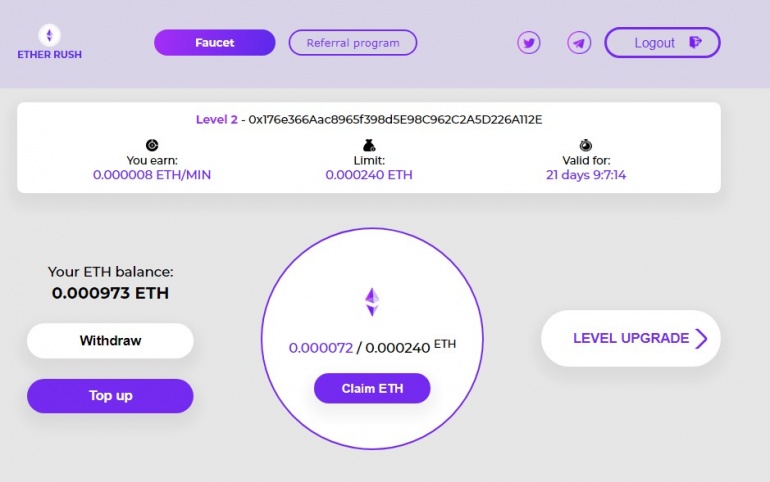
Task: Click the 0.000973 ETH balance value
Action: (110, 293)
